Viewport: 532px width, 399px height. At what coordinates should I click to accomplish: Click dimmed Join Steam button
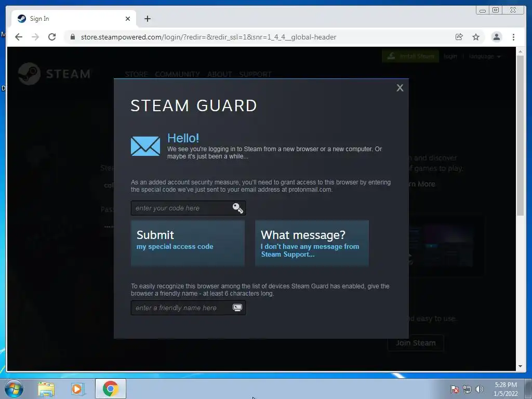[416, 343]
